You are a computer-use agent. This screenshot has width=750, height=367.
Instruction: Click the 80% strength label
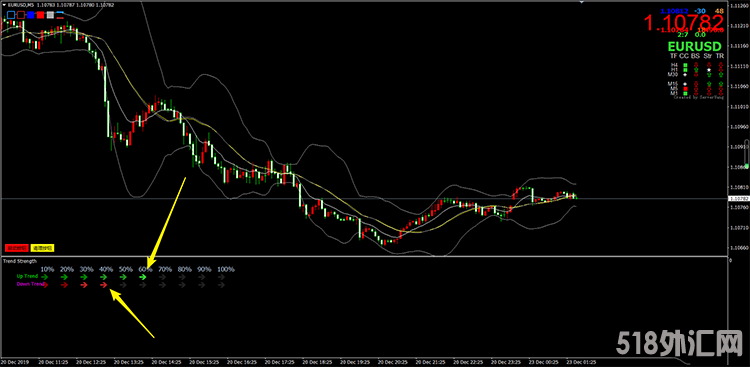185,269
